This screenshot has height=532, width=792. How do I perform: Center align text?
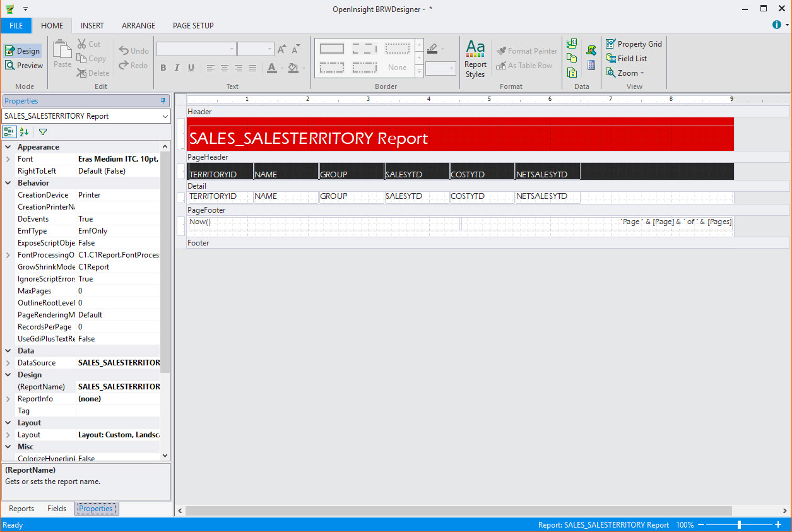point(225,68)
